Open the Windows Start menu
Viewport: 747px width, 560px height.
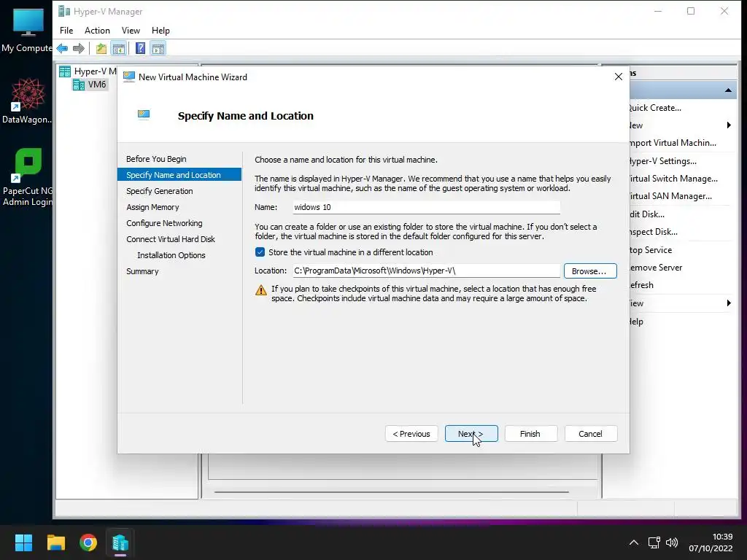(x=23, y=542)
